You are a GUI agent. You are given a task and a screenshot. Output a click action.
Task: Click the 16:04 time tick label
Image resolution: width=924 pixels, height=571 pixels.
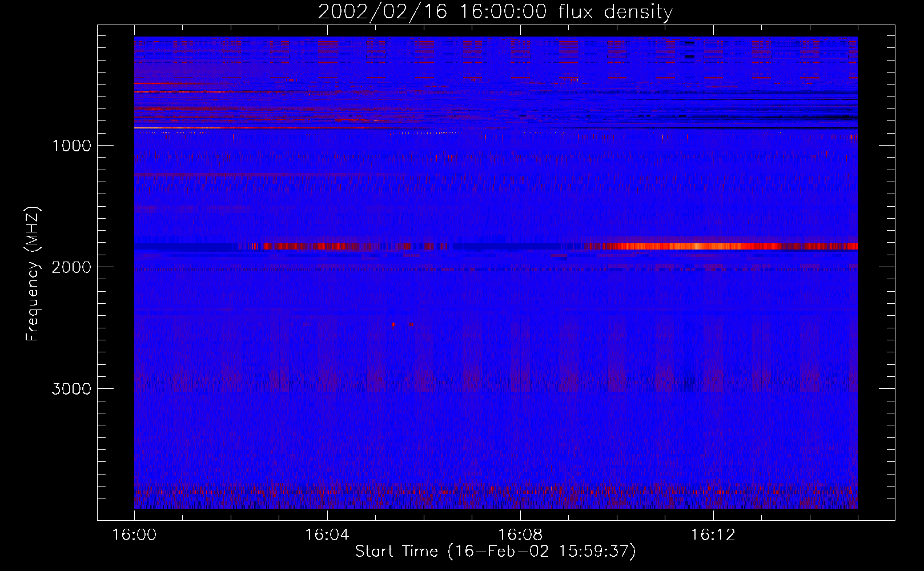(327, 535)
